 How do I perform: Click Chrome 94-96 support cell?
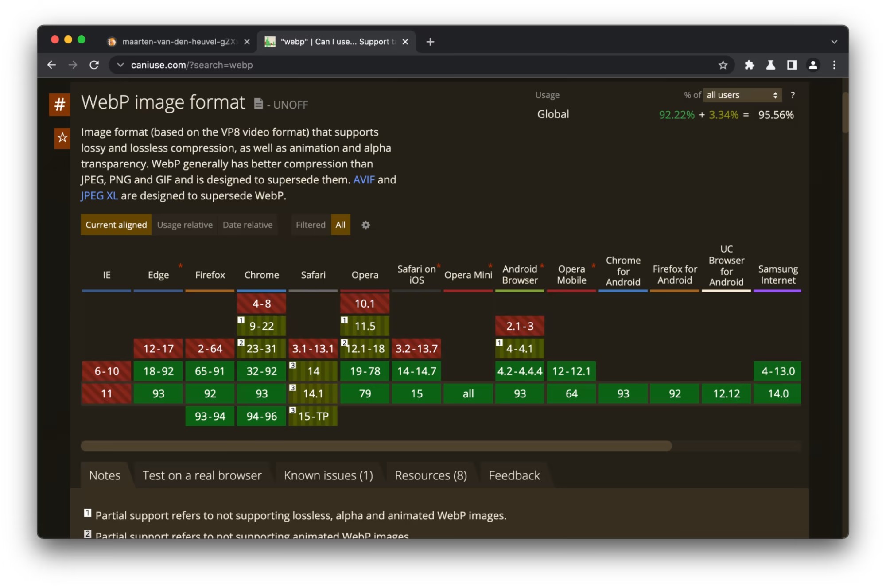[x=261, y=416]
